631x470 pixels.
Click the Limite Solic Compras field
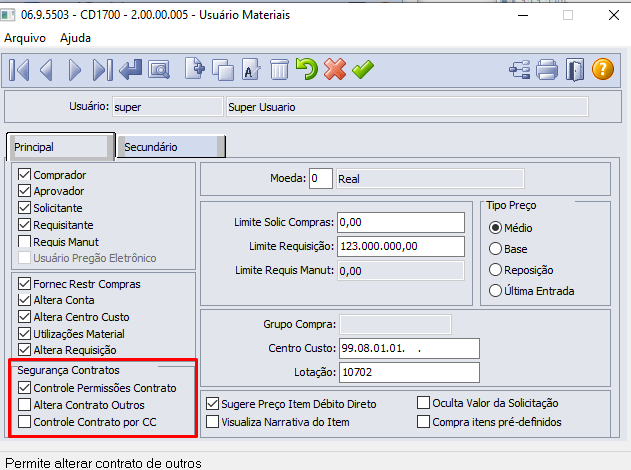point(401,222)
